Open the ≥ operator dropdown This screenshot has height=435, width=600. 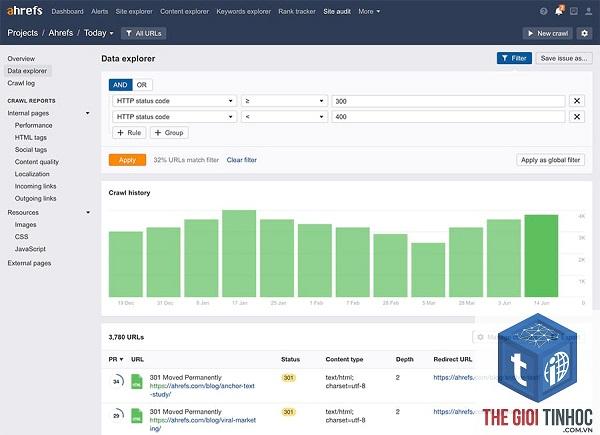(x=284, y=101)
